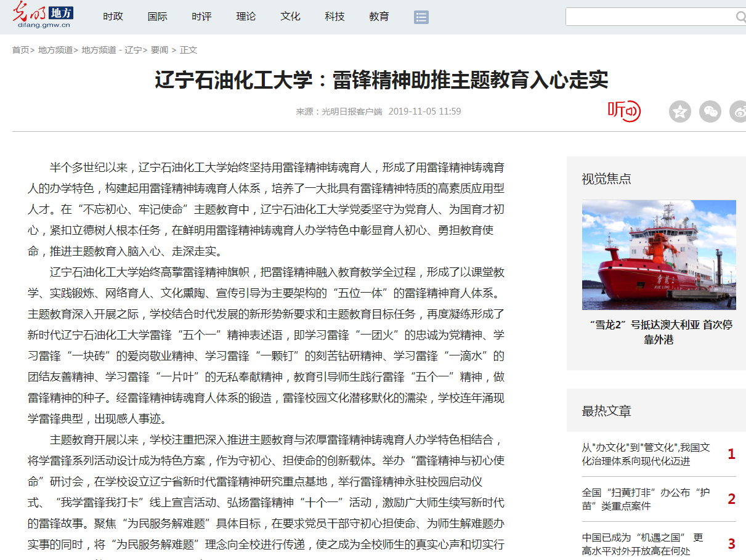Open the 理论 channel
The height and width of the screenshot is (560, 746).
[246, 17]
